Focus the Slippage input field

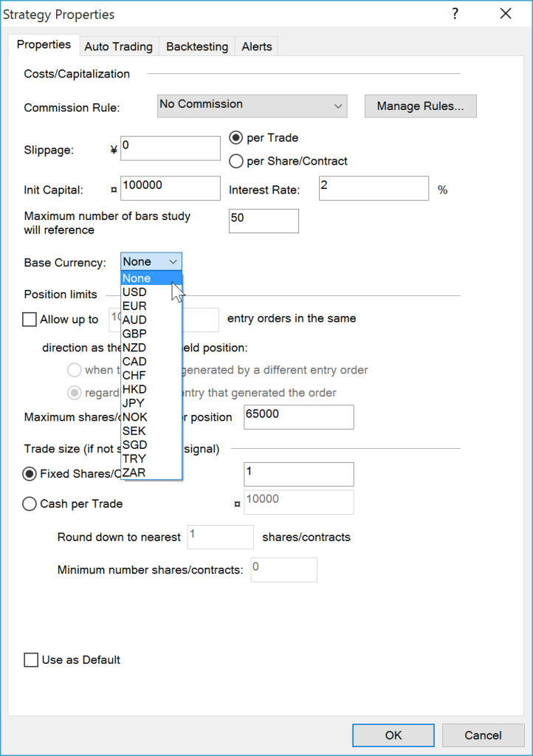[x=170, y=148]
